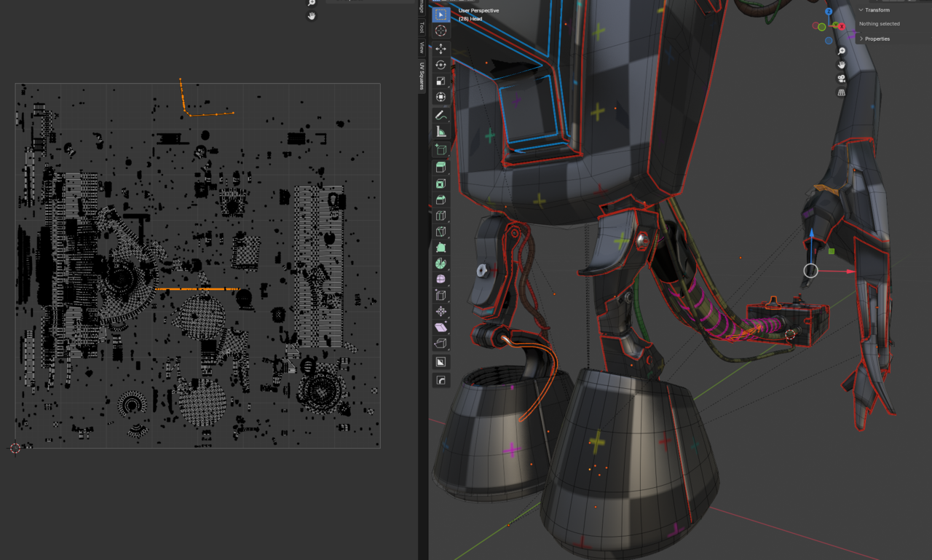This screenshot has height=560, width=932.
Task: Activate the 3D Cursor tool
Action: [x=441, y=31]
